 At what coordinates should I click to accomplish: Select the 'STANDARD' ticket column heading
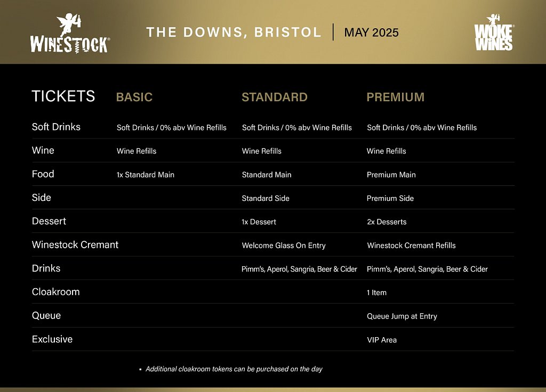coord(275,97)
